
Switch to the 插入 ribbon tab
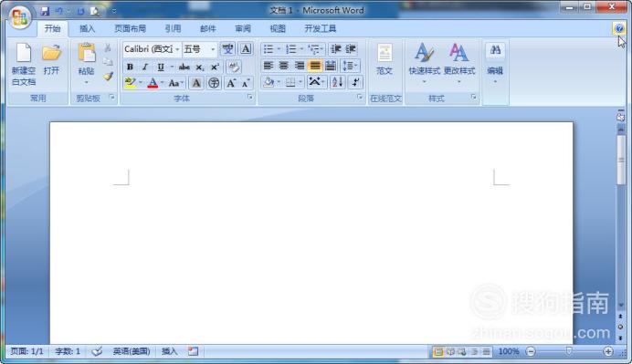(x=87, y=28)
